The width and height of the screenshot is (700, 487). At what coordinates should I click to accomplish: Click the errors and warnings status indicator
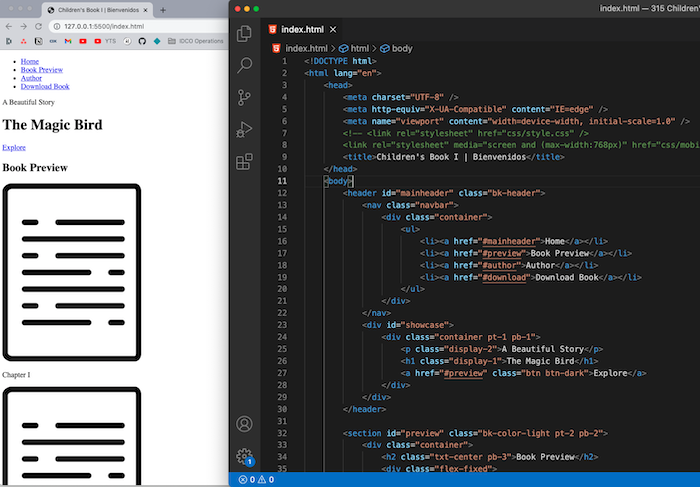click(256, 479)
